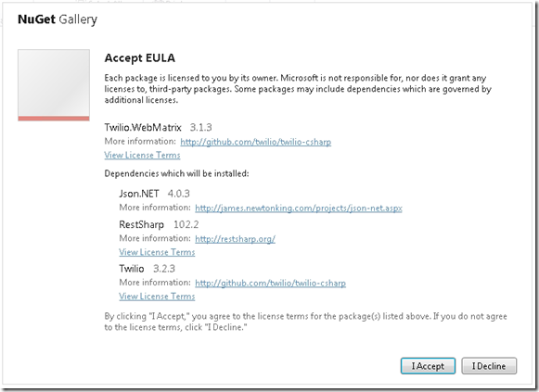Select the Json.NET dependency name
This screenshot has height=392, width=539.
point(139,194)
